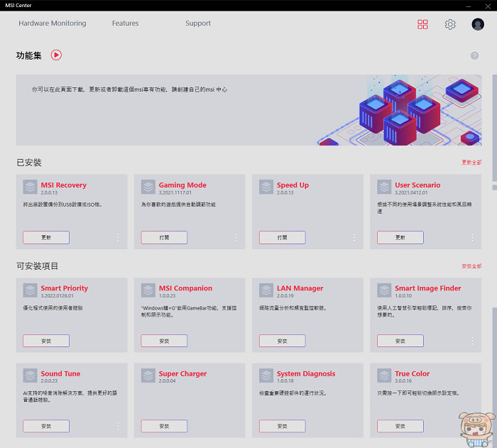497x448 pixels.
Task: Play the 功能集 intro video button
Action: [x=56, y=55]
